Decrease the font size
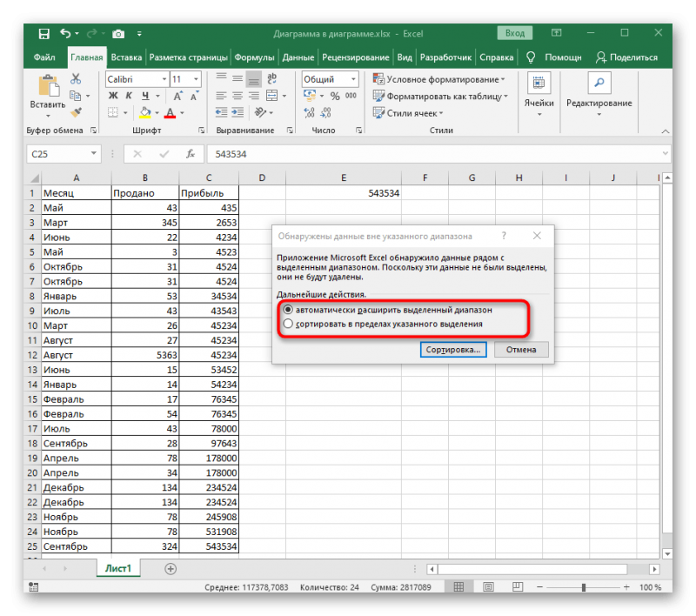 pyautogui.click(x=194, y=96)
